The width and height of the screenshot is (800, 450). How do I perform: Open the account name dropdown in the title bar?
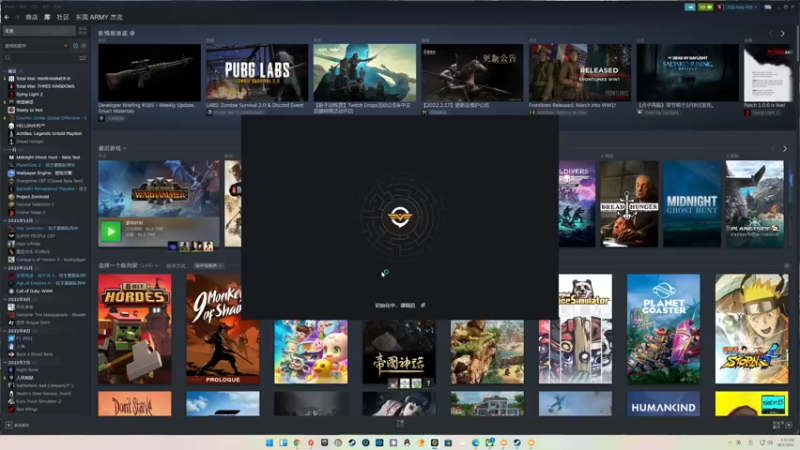point(742,7)
